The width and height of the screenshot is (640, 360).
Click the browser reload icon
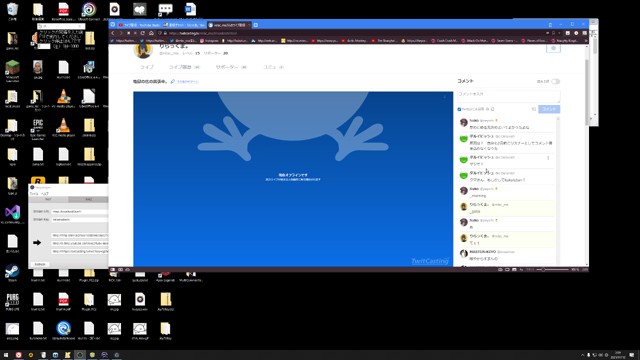pyautogui.click(x=143, y=33)
